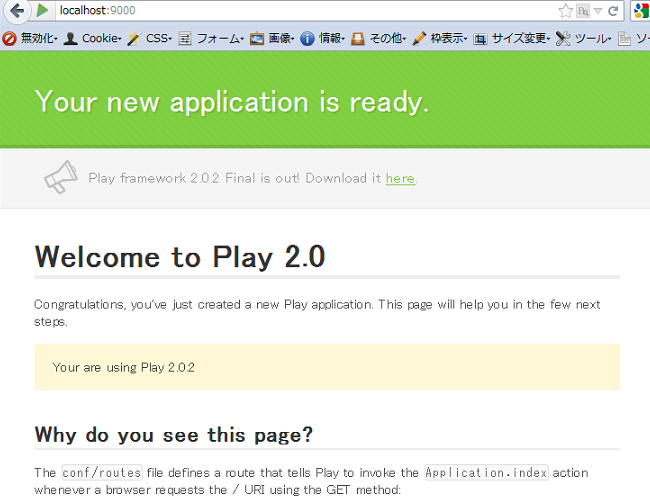Click the red disable icon in the toolbar
Image resolution: width=650 pixels, height=502 pixels.
(x=9, y=39)
